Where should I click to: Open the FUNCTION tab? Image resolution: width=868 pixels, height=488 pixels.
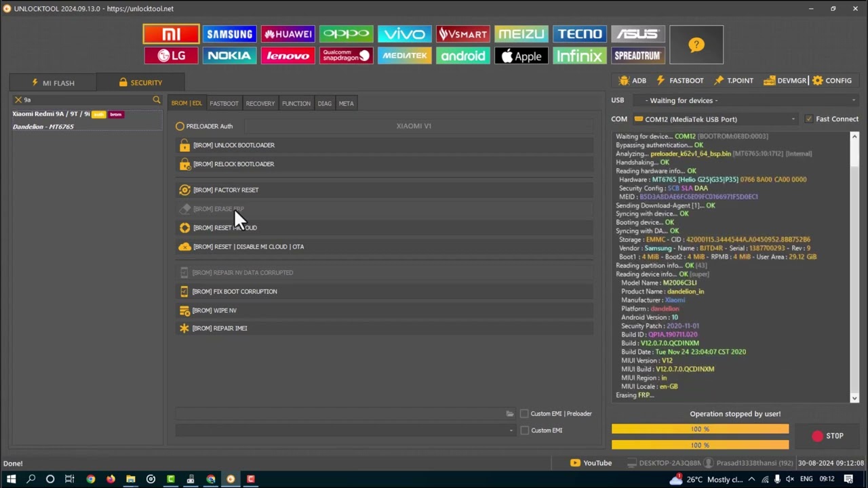(x=296, y=104)
